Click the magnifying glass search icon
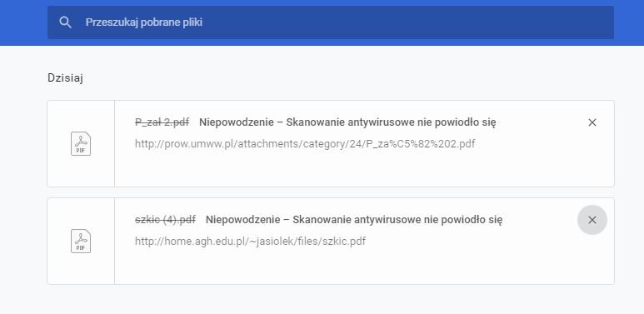 (65, 22)
